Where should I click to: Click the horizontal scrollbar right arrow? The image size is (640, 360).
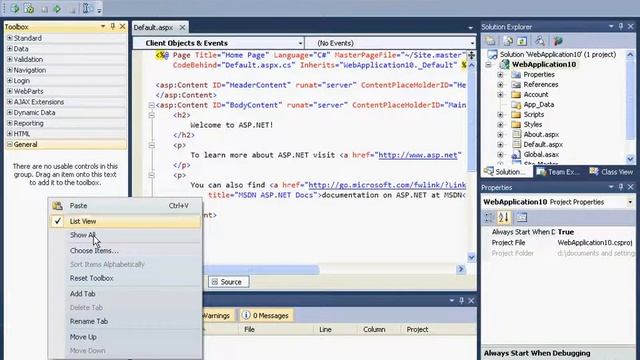point(461,269)
